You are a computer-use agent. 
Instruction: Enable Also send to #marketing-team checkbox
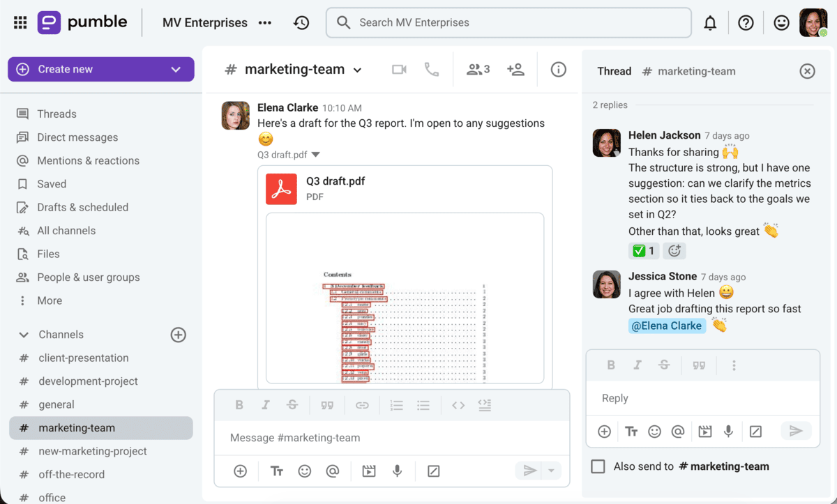click(598, 466)
